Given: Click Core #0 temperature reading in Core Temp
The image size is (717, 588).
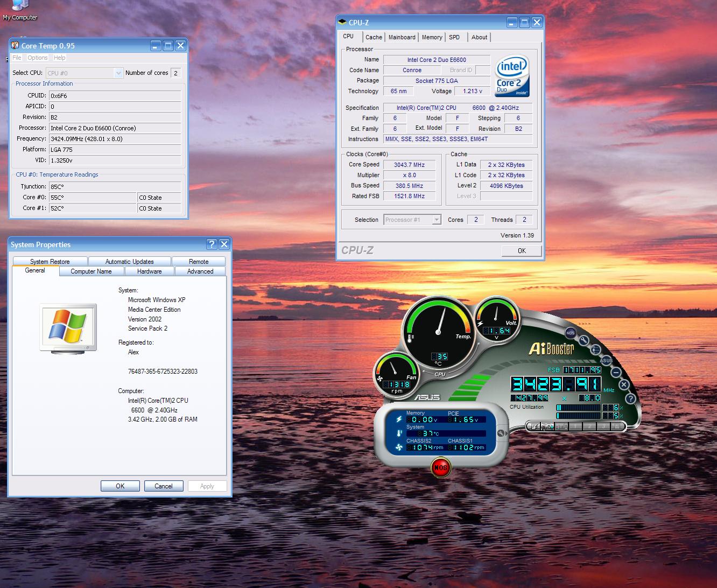Looking at the screenshot, I should 93,198.
